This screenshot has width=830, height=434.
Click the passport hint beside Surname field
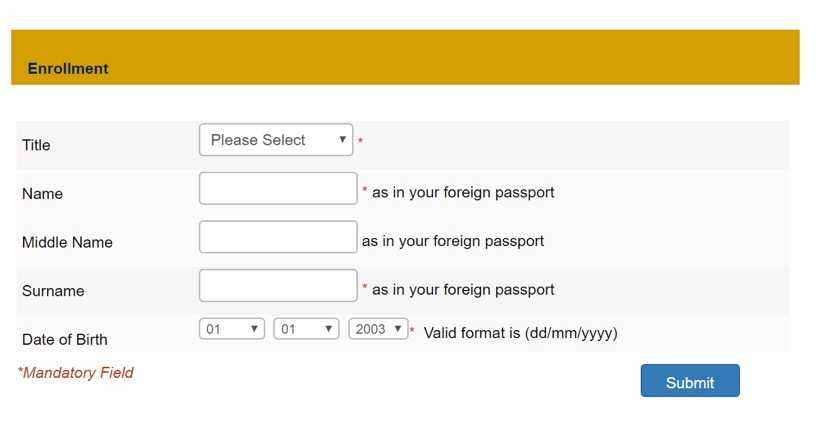[463, 290]
